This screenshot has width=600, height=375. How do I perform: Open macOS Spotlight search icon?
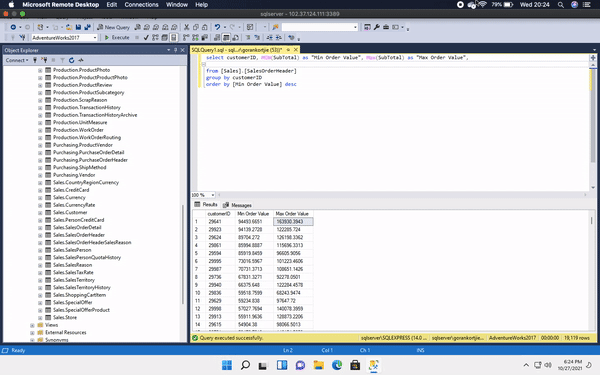[x=561, y=5]
